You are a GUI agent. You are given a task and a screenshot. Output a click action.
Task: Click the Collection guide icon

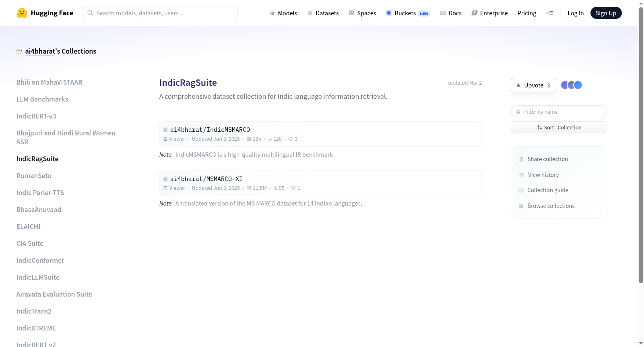point(521,190)
